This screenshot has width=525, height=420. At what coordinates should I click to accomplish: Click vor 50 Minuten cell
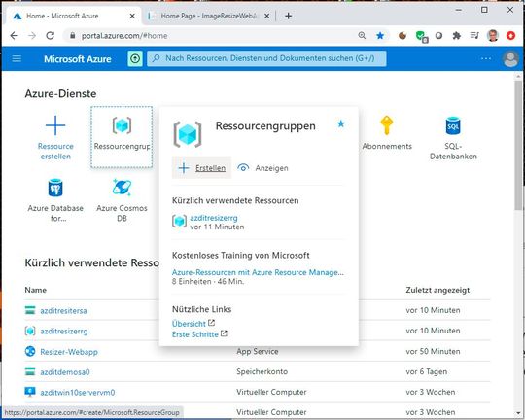[433, 351]
